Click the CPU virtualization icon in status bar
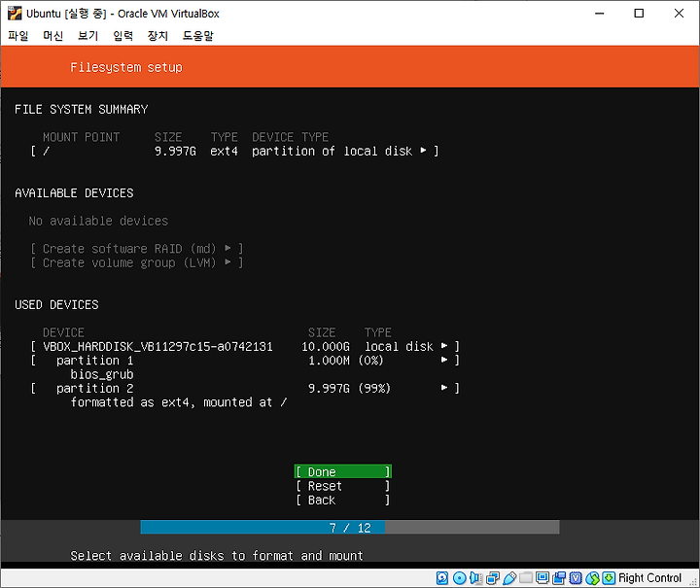The width and height of the screenshot is (700, 588). coord(576,577)
